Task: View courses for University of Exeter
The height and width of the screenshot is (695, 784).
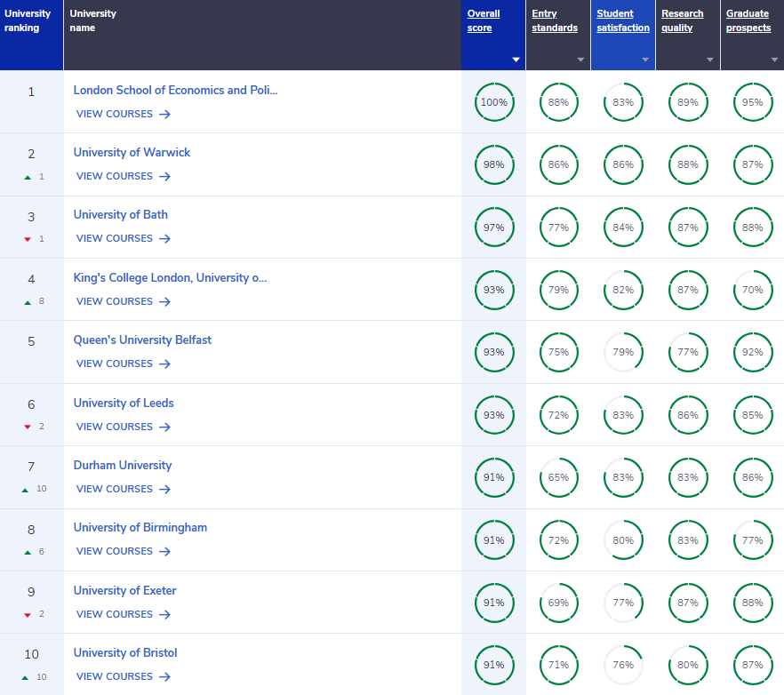Action: 124,614
